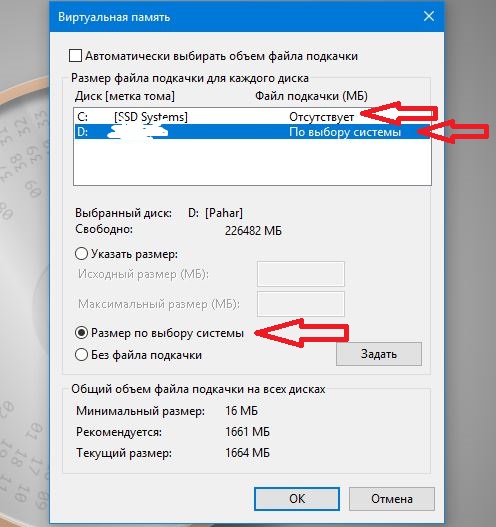Select the highlighted drive D: row

pos(252,132)
